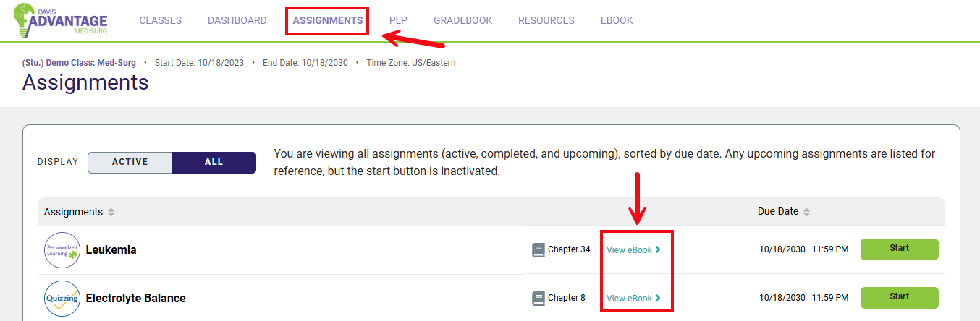View eBook for Leukemia Chapter 34

point(633,250)
